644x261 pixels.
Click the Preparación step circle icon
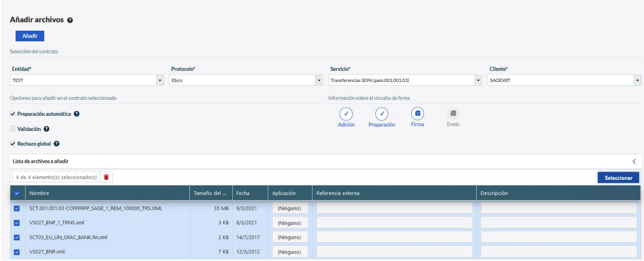point(382,113)
